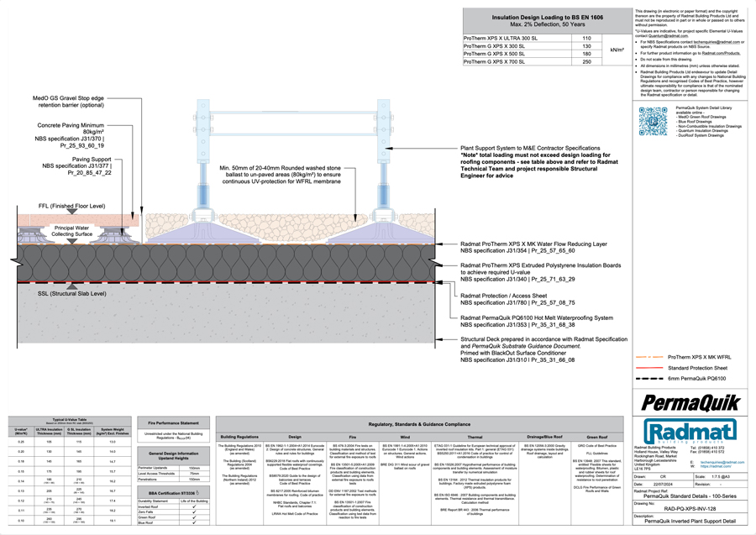Click the BBA Certification hand pointer icon
The image size is (756, 535).
pyautogui.click(x=198, y=494)
